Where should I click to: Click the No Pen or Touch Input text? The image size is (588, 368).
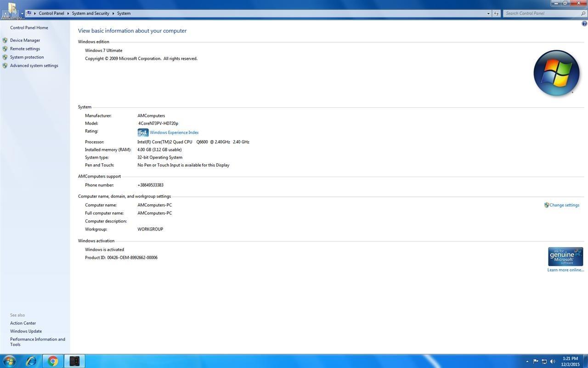click(x=183, y=165)
